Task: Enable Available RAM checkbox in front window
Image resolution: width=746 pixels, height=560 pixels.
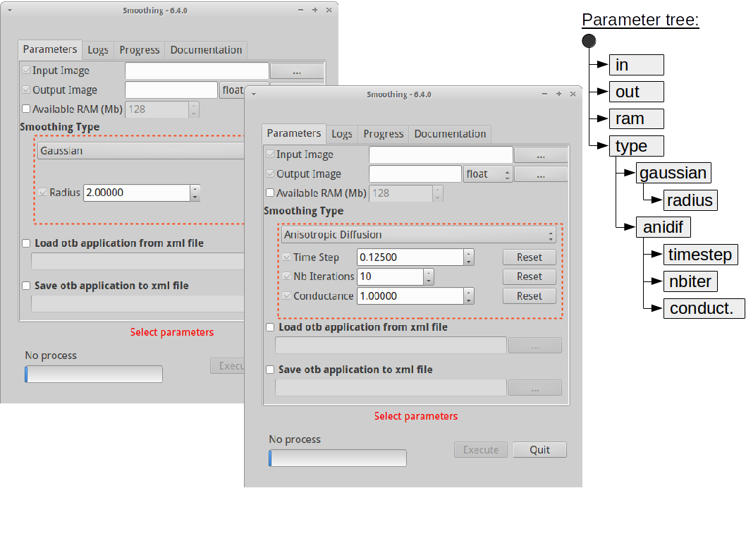Action: (270, 193)
